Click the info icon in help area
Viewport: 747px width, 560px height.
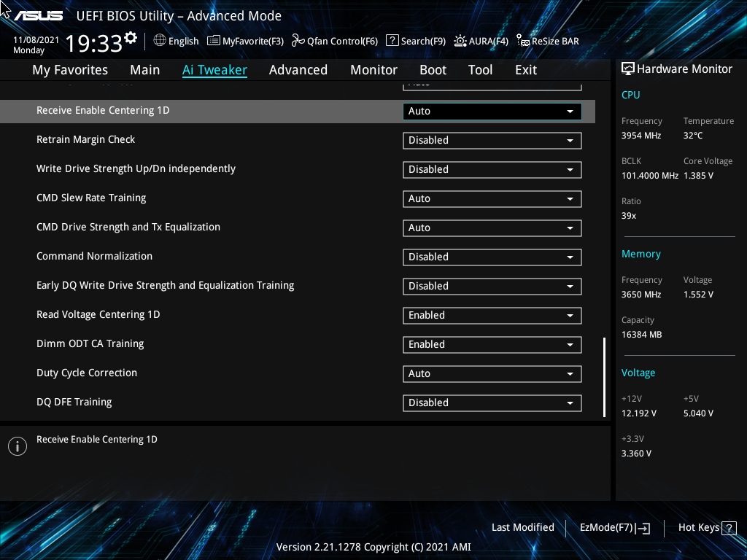18,446
